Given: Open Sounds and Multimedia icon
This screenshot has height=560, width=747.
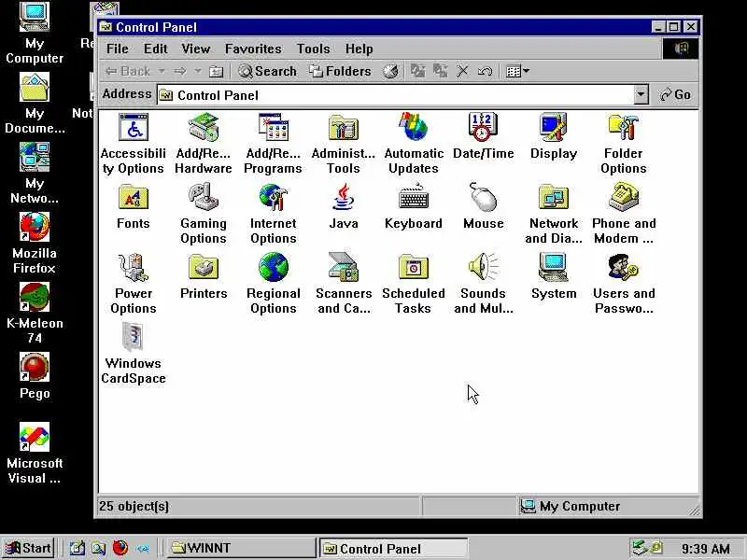Looking at the screenshot, I should [483, 267].
